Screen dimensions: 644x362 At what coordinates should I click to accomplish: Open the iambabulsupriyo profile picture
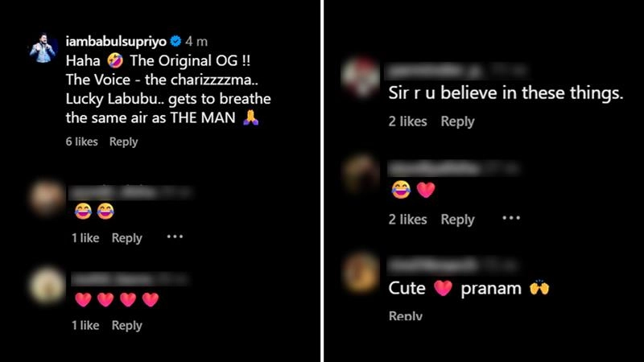[43, 49]
